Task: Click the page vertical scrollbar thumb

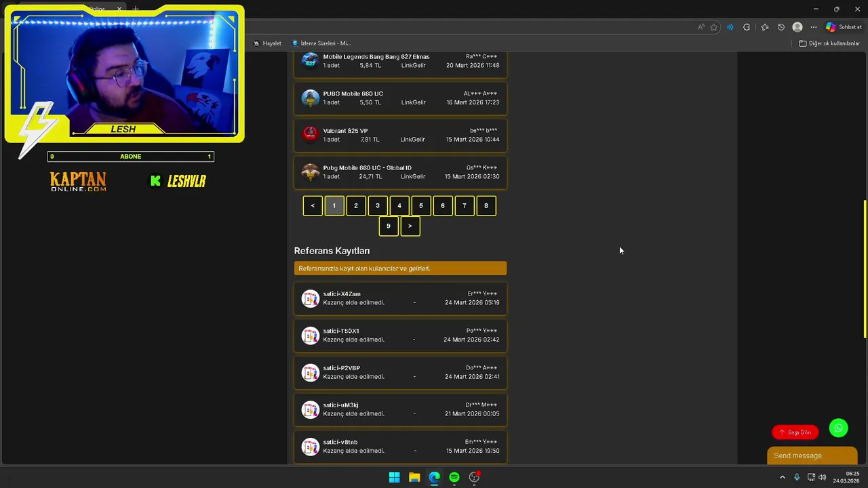Action: (x=865, y=269)
